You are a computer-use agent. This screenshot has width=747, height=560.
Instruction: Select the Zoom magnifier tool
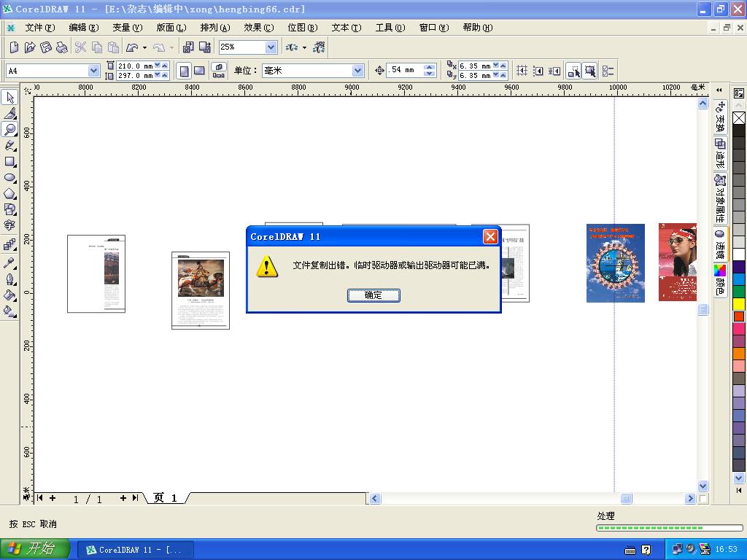coord(9,129)
